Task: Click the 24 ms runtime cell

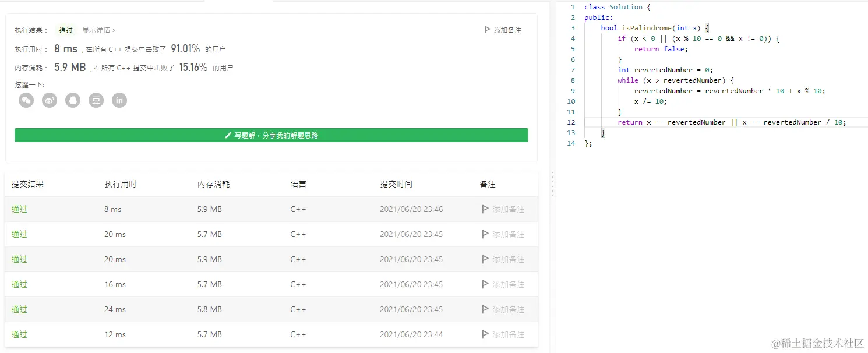Action: tap(115, 309)
